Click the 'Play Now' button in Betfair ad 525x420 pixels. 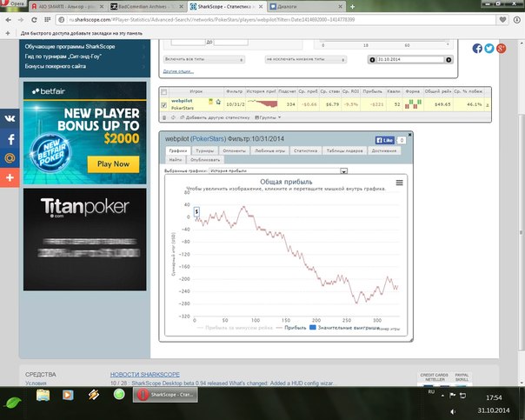click(113, 164)
